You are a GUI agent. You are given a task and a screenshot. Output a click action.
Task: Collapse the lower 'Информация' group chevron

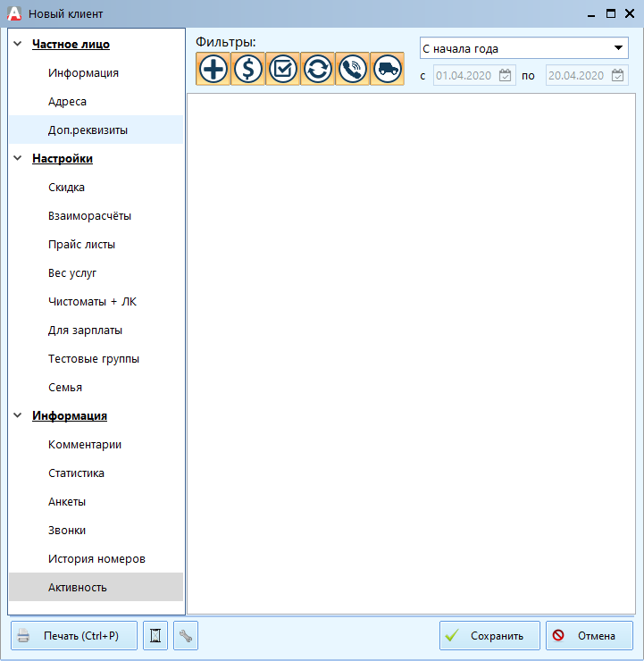[x=18, y=415]
